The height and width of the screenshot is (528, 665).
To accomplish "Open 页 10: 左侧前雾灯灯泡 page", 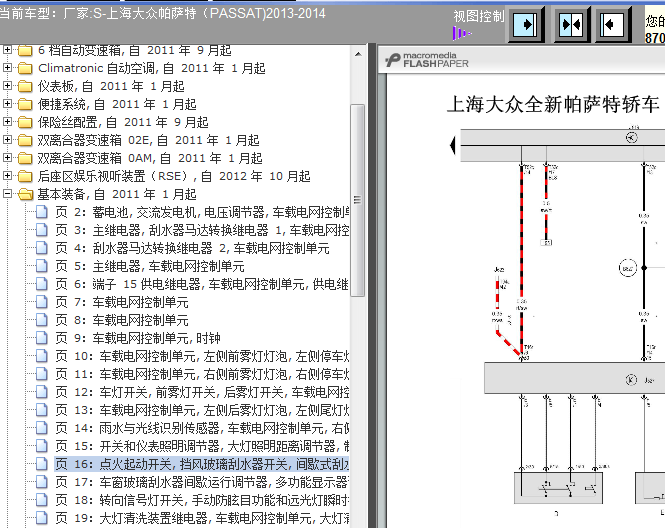I will click(202, 356).
